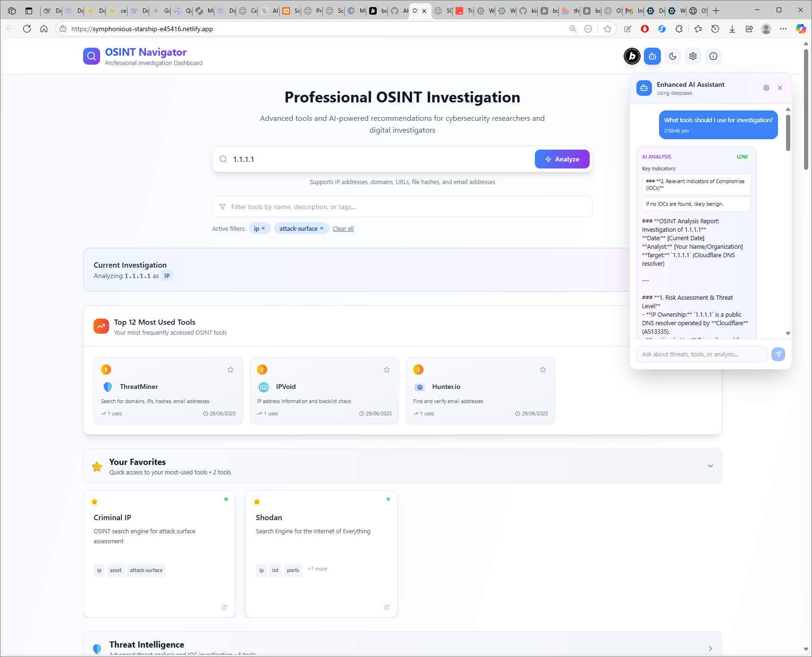Open Criminal IP external link icon
This screenshot has width=812, height=657.
click(224, 607)
